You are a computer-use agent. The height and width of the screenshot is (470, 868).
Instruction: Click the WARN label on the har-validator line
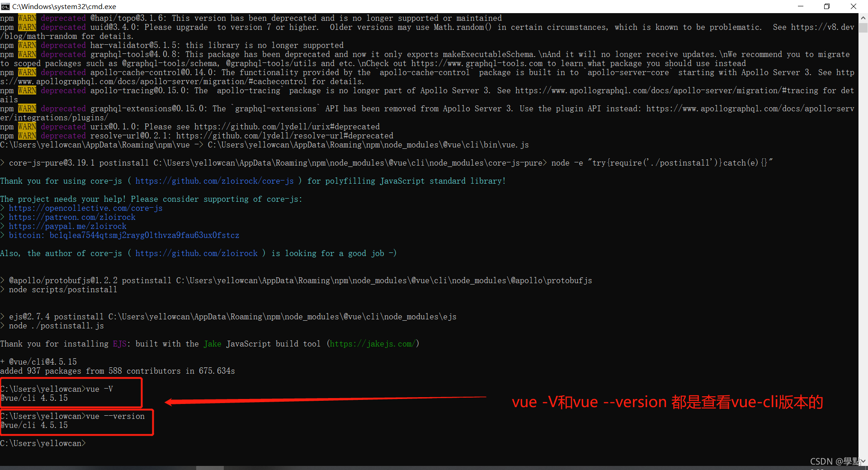27,45
